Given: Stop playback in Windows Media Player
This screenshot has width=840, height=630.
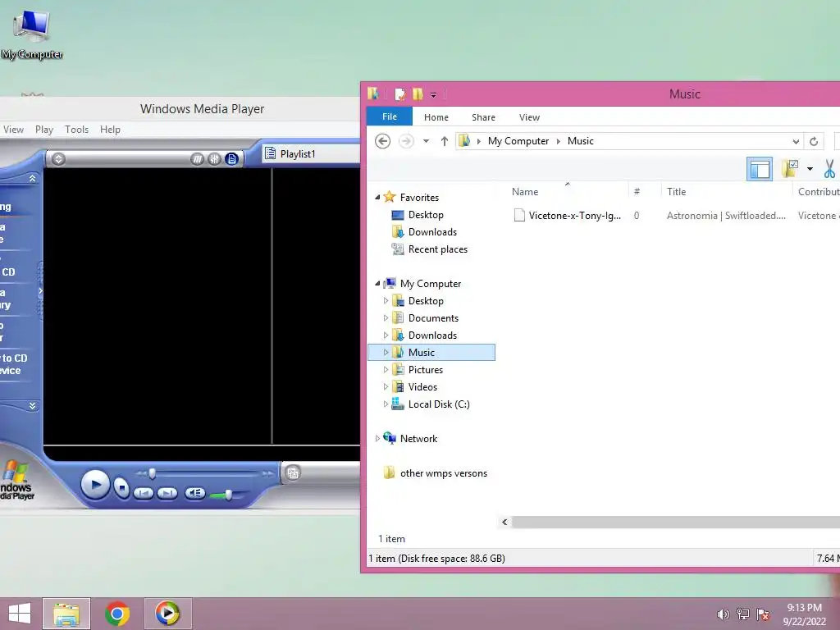Looking at the screenshot, I should 122,487.
